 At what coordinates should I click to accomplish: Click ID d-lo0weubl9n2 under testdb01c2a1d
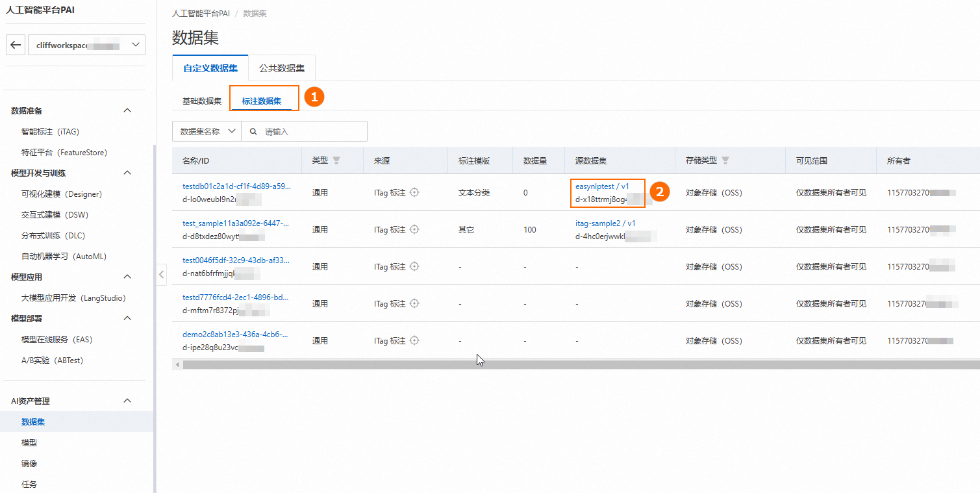coord(209,199)
